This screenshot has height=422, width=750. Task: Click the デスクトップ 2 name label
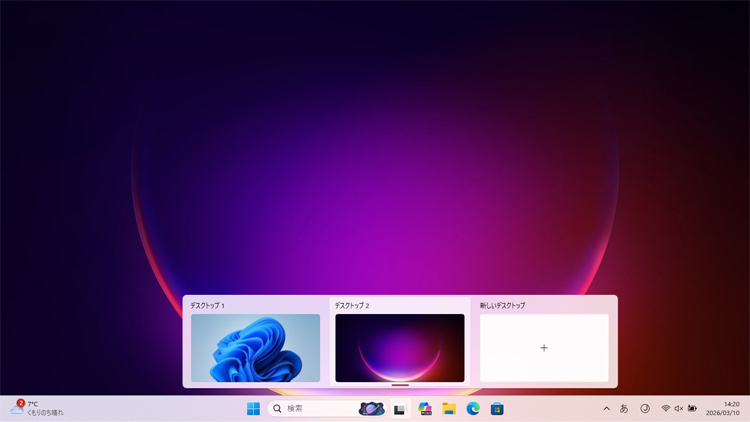(352, 305)
